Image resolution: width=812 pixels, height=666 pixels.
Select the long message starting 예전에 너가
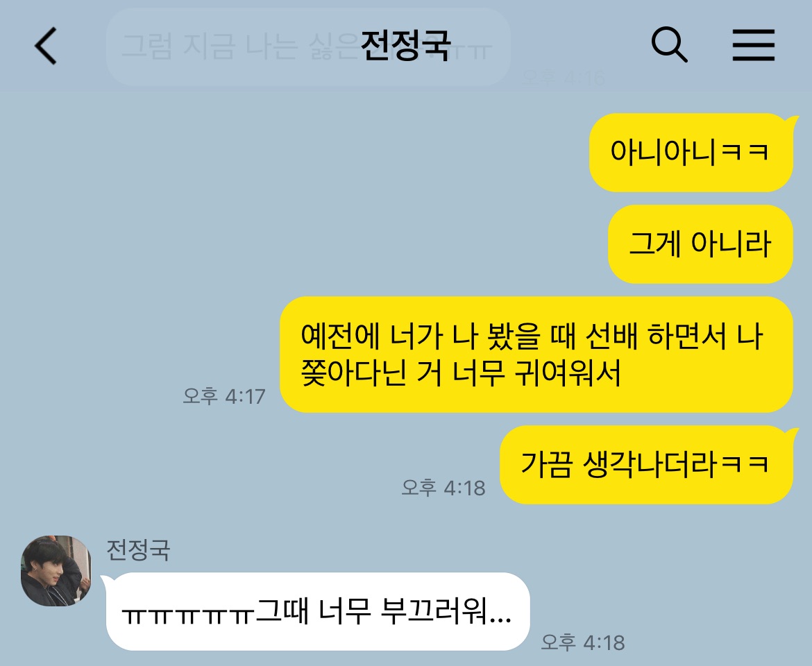536,355
